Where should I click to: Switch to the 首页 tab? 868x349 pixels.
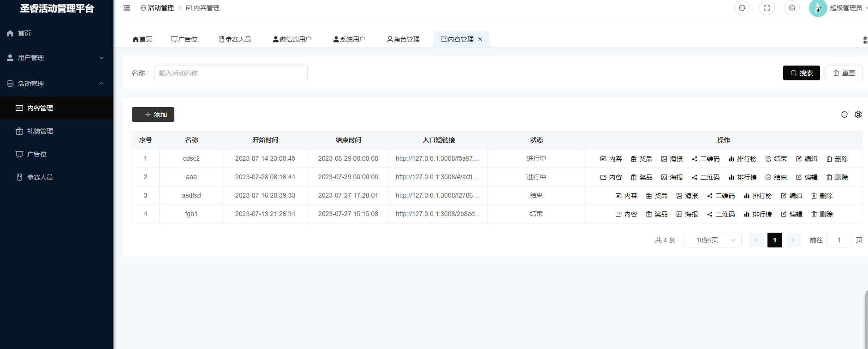142,39
